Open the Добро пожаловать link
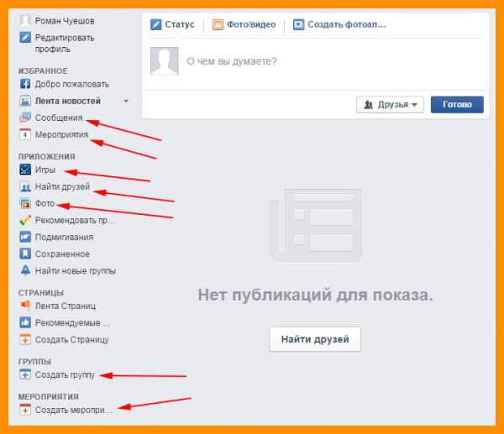Viewport: 504px width, 434px height. tap(72, 84)
